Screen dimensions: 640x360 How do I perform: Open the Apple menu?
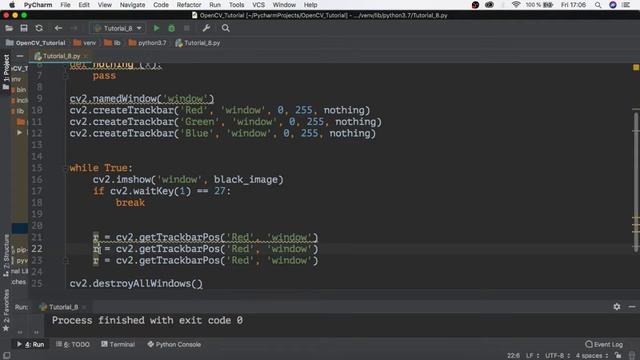coord(12,5)
